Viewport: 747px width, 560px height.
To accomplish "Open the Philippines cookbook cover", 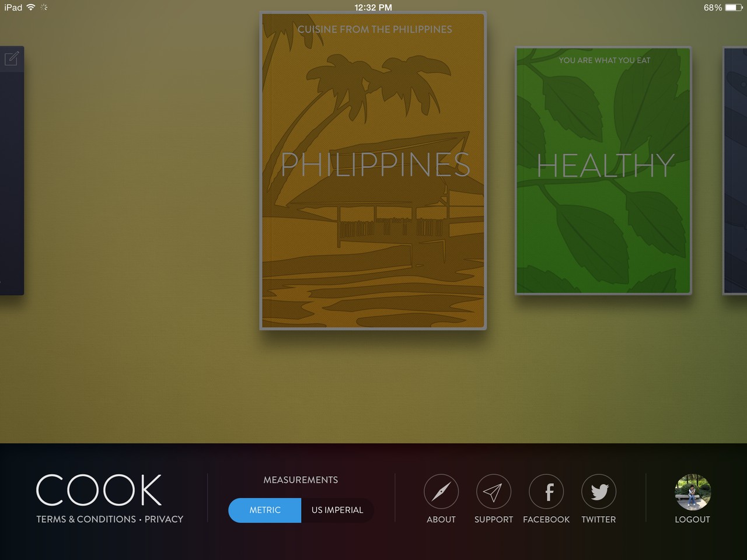I will point(373,170).
